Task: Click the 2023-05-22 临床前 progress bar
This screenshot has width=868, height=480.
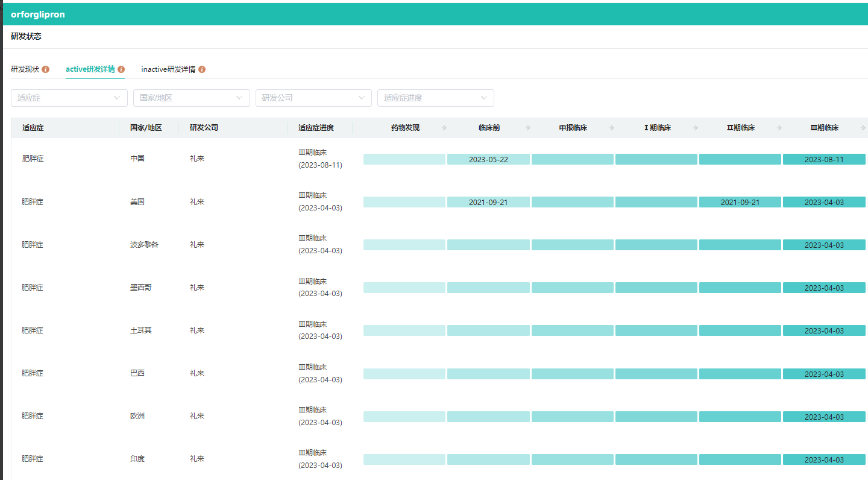Action: coord(488,159)
